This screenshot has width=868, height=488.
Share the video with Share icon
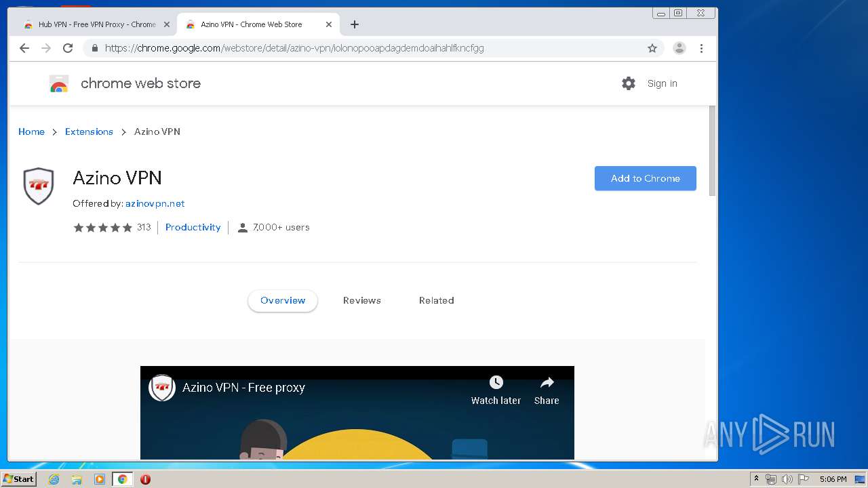pos(547,382)
